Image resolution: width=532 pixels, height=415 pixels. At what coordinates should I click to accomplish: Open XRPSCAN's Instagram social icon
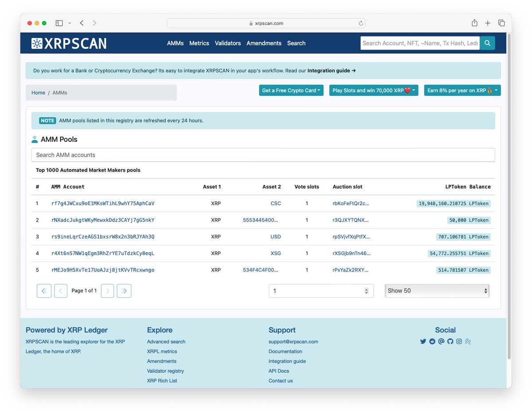[x=459, y=341]
